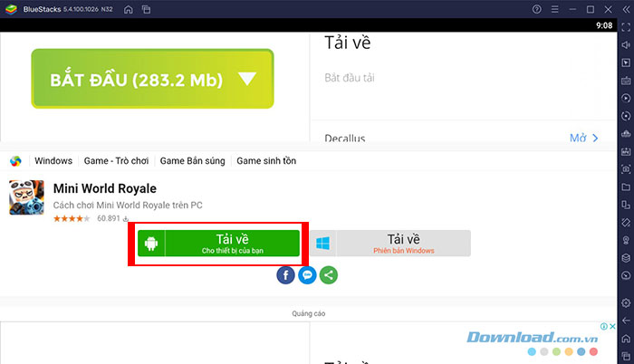Screen dimensions: 634x364
Task: Click green Tải về Android download button
Action: click(x=218, y=244)
